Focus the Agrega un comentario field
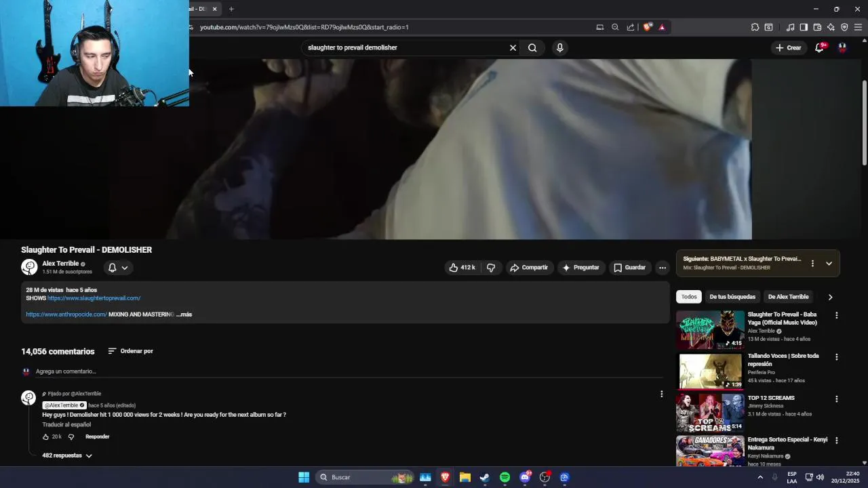Image resolution: width=868 pixels, height=488 pixels. tap(349, 371)
